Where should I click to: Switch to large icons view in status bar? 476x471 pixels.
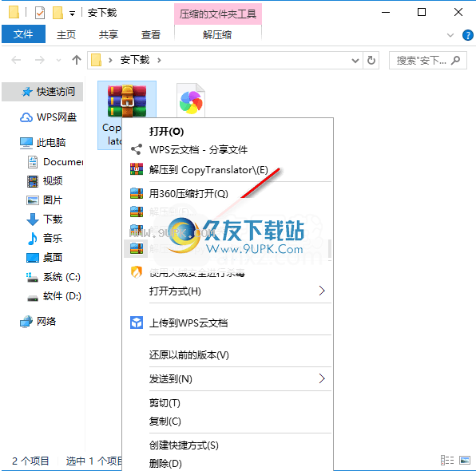coord(465,460)
